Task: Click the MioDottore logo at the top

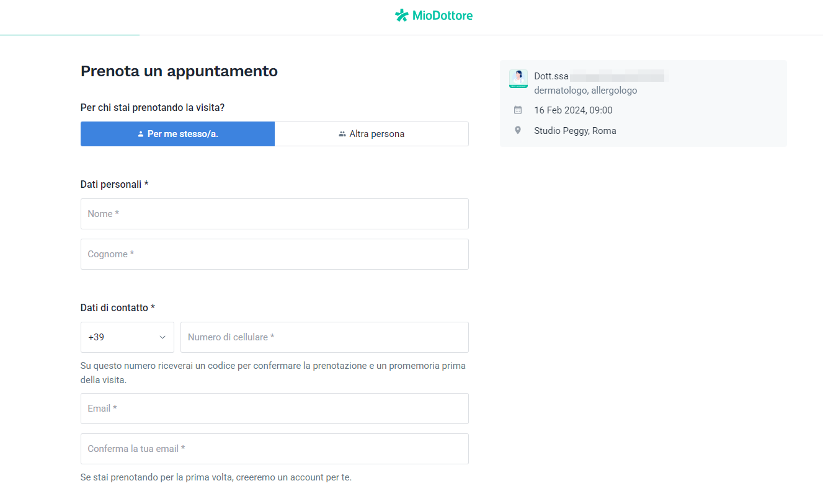Action: click(x=434, y=15)
